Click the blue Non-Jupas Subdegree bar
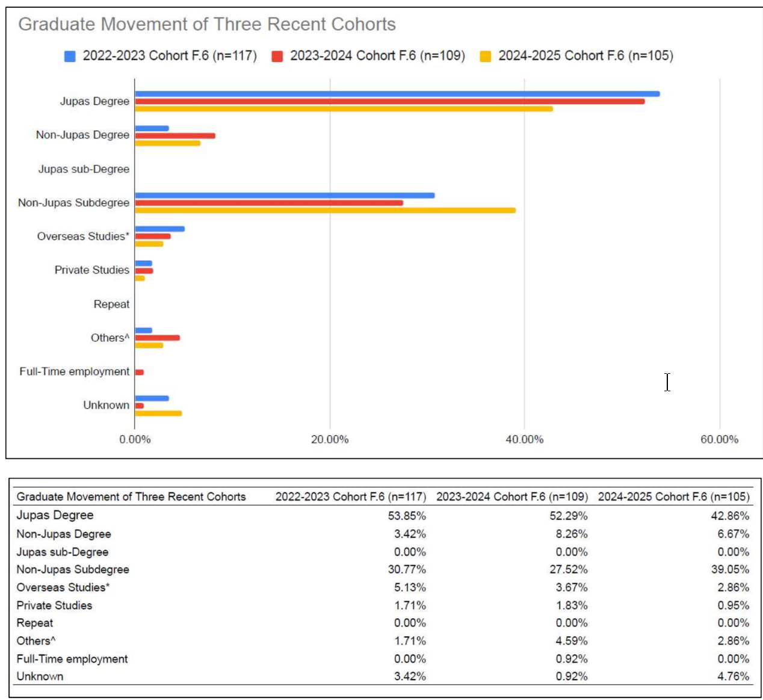763x700 pixels. (x=285, y=196)
